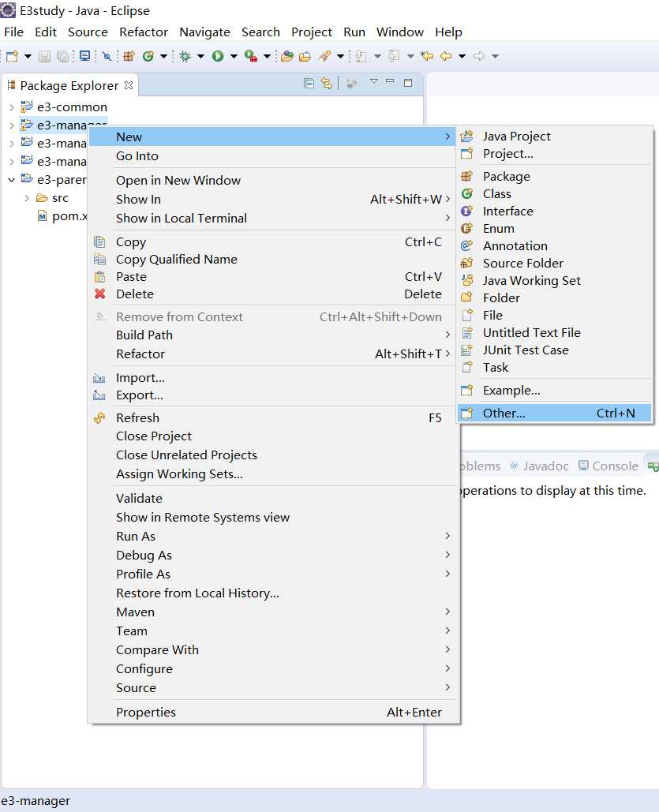Open dropdown arrow next to New Class icon

163,56
